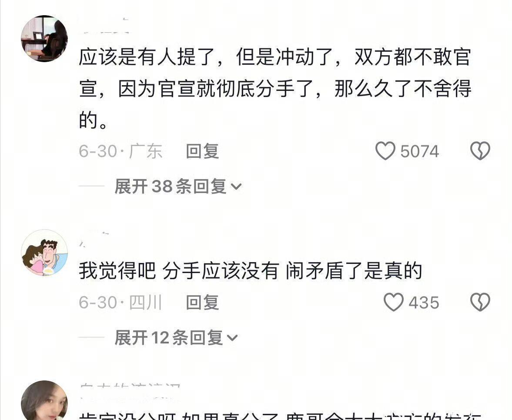Tap the 6-30 广东 timestamp

(120, 151)
